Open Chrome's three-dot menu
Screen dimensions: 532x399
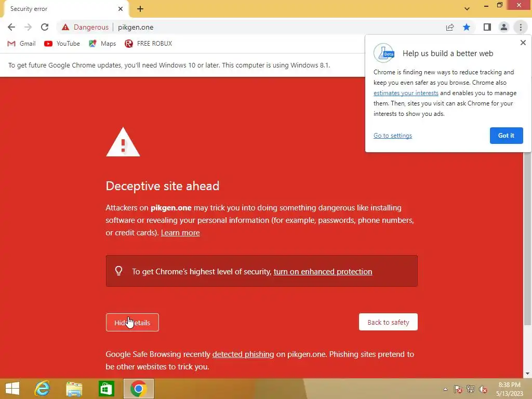521,27
